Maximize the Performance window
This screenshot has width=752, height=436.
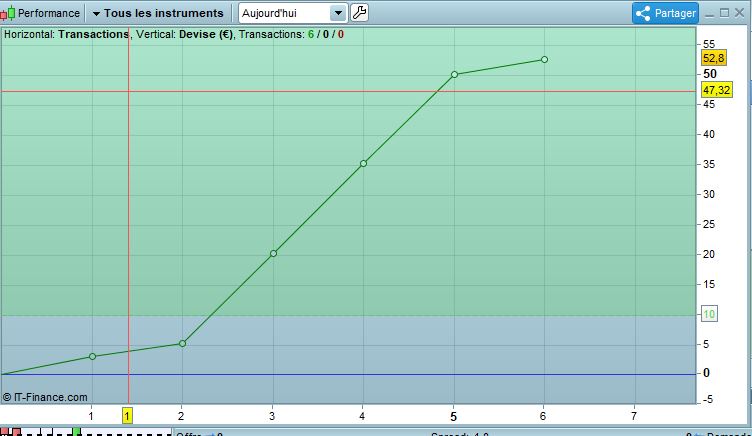point(725,13)
